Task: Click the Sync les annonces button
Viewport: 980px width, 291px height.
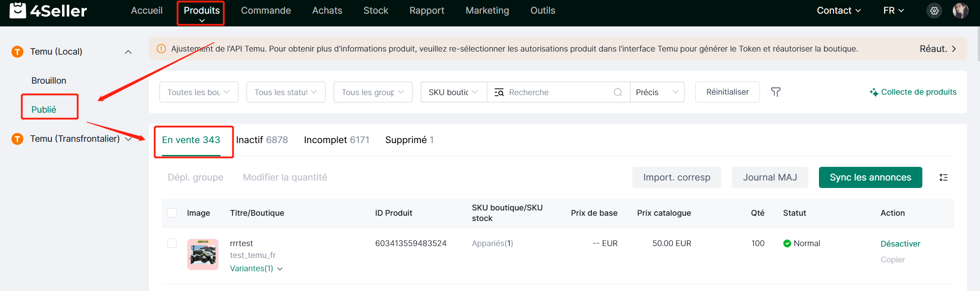Action: click(870, 177)
